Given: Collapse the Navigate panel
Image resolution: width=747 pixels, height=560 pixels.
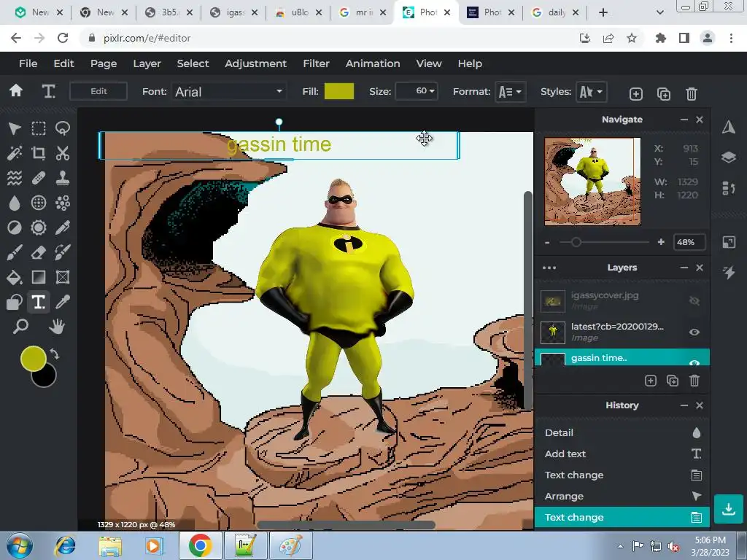Looking at the screenshot, I should 684,120.
